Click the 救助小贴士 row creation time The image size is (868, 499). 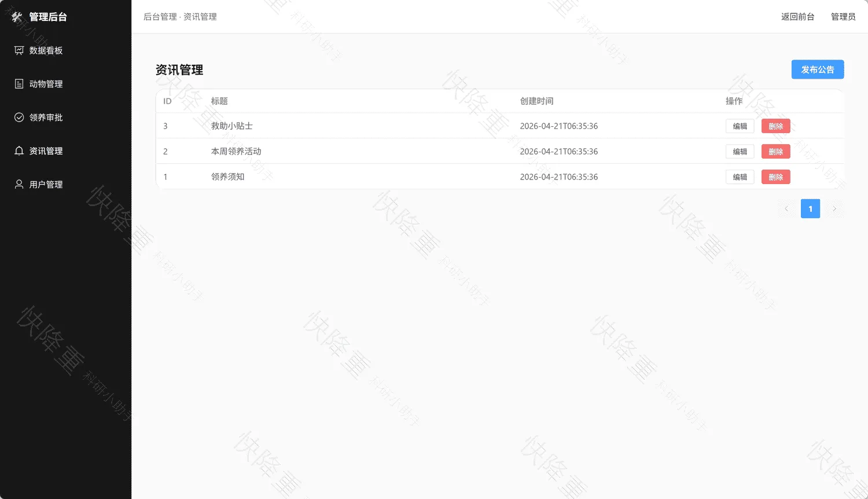(x=559, y=126)
